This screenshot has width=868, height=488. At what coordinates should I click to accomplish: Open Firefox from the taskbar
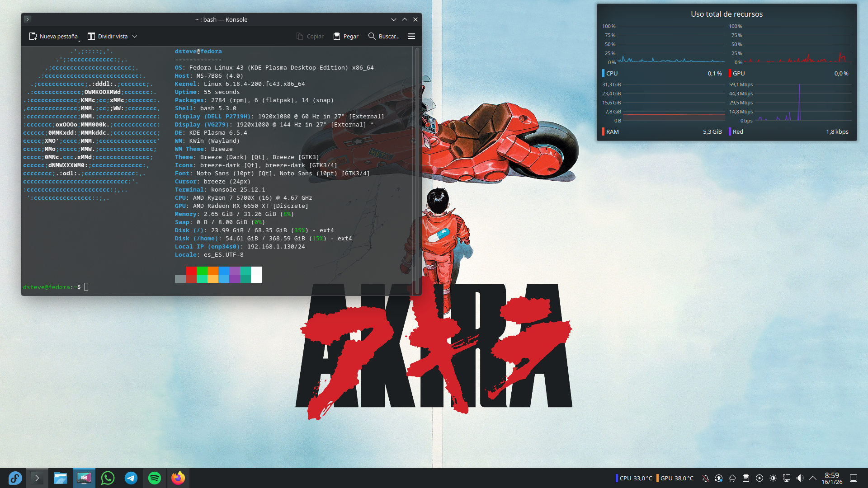(178, 478)
